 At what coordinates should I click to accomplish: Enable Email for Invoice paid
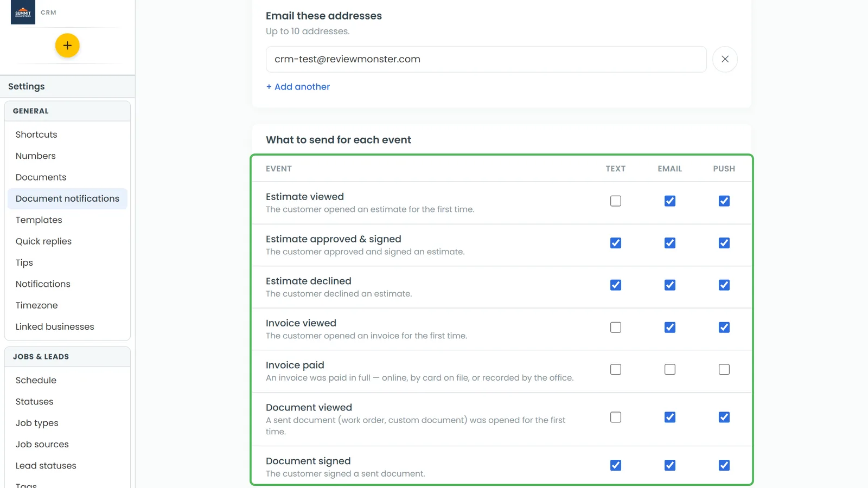[670, 369]
